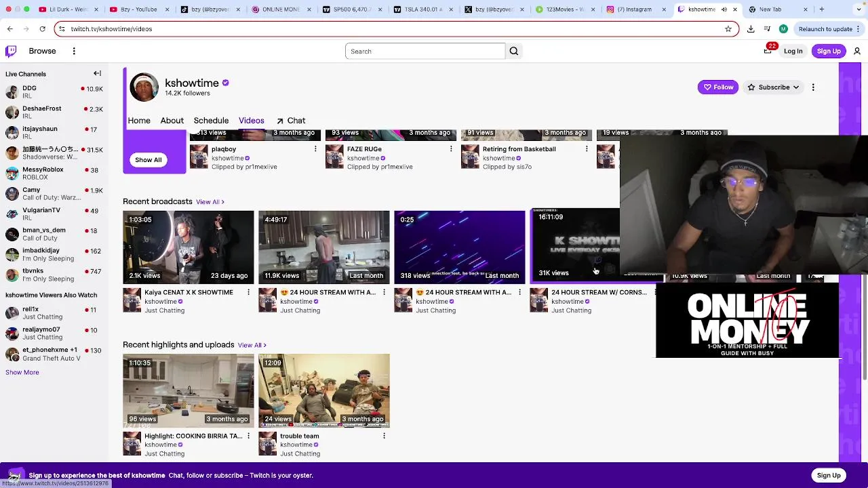
Task: Bookmark this page with the star icon
Action: 728,28
